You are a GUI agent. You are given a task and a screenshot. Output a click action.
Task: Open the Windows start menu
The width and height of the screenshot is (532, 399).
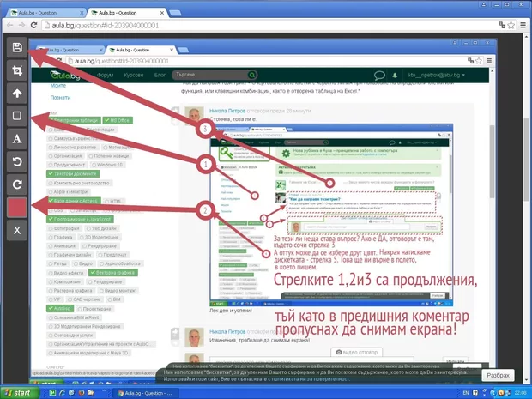pyautogui.click(x=20, y=392)
